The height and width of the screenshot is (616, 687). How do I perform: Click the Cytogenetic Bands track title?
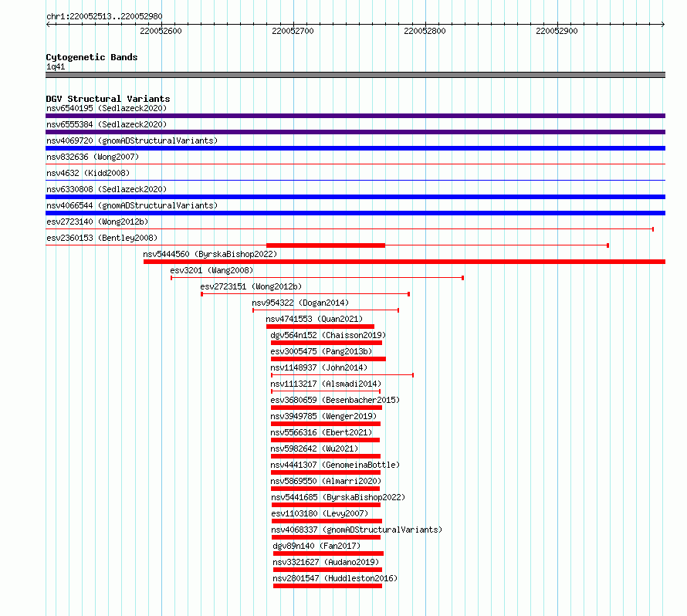tap(92, 57)
